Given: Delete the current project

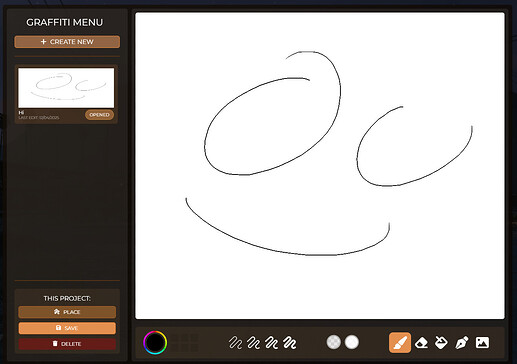Looking at the screenshot, I should [67, 344].
